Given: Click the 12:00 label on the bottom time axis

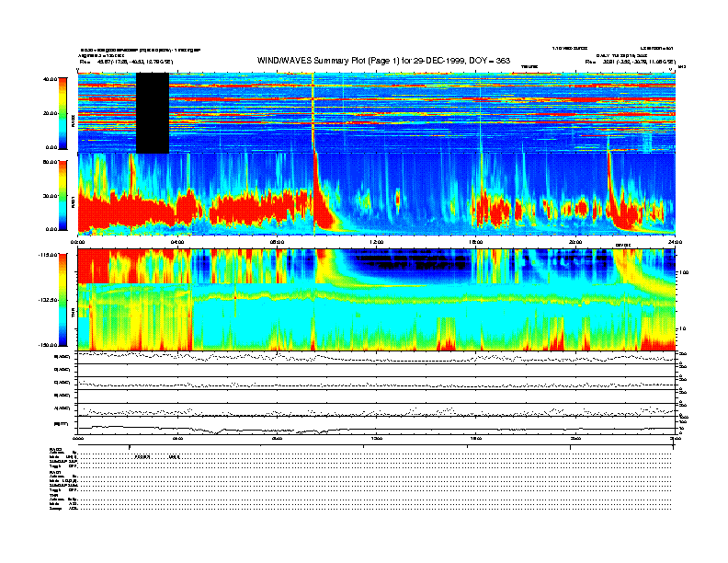Looking at the screenshot, I should coord(377,439).
